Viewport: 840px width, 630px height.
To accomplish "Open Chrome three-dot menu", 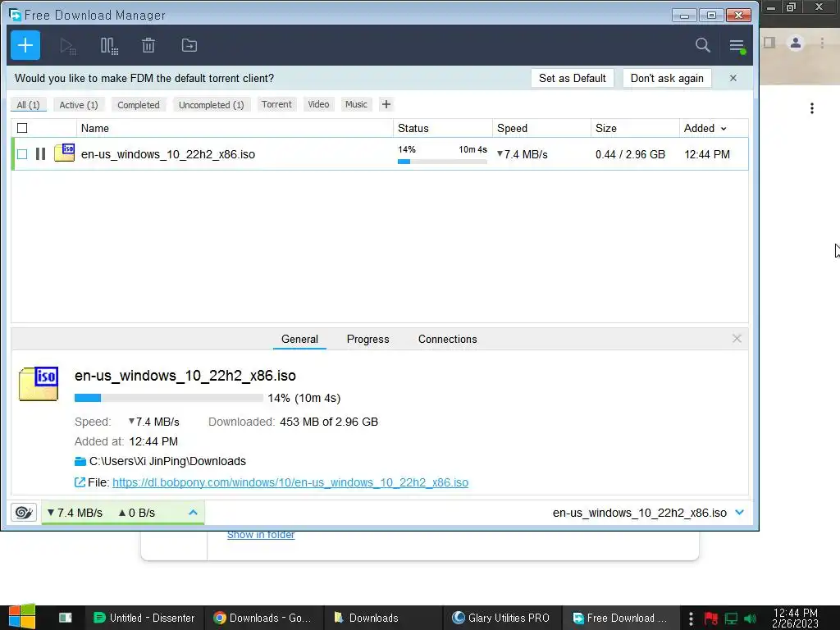I will [x=822, y=43].
